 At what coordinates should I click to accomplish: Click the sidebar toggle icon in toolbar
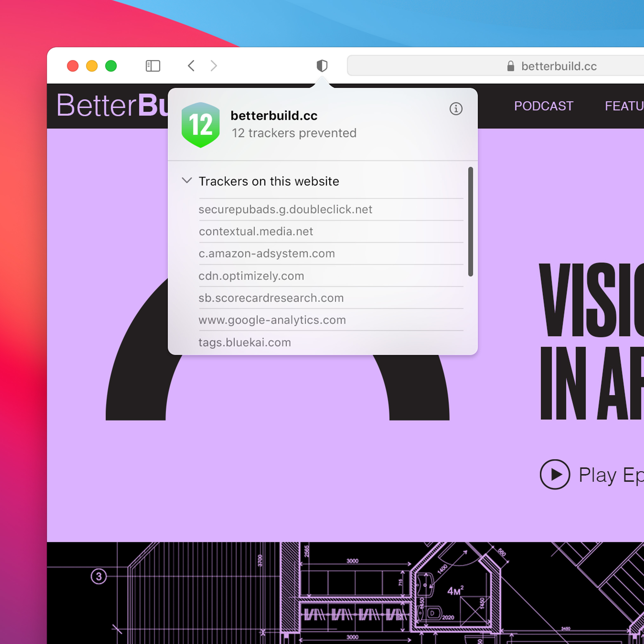click(153, 65)
